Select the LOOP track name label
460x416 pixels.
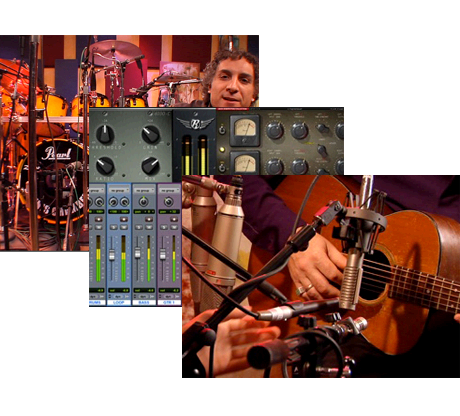(x=119, y=302)
